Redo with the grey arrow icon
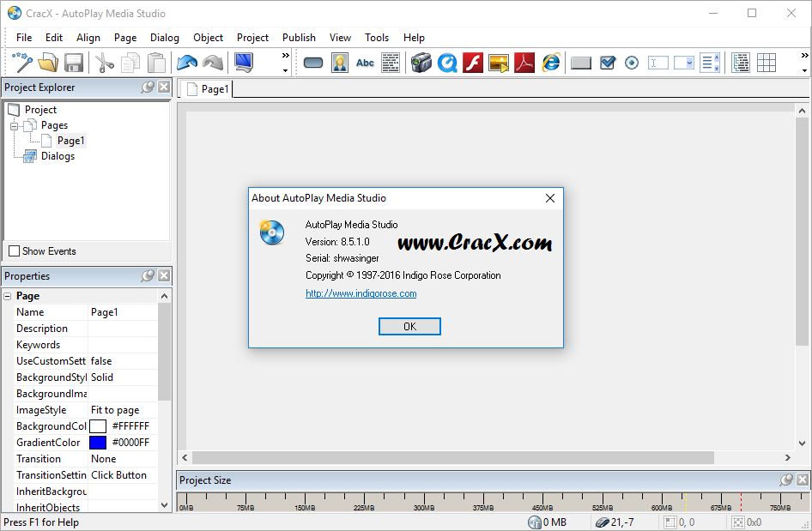This screenshot has height=531, width=812. tap(213, 63)
